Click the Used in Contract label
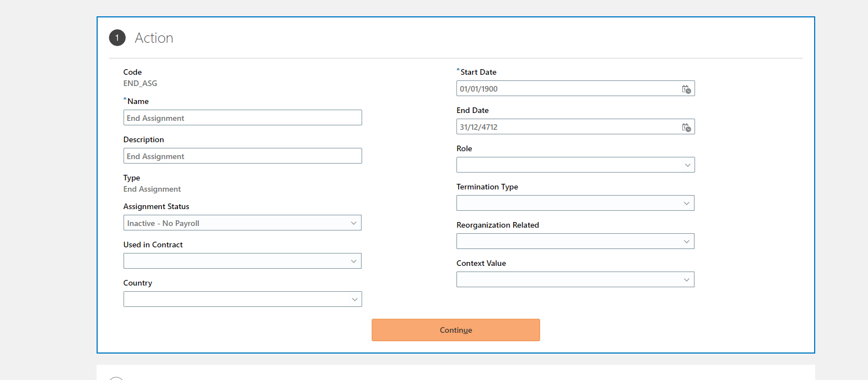 153,245
